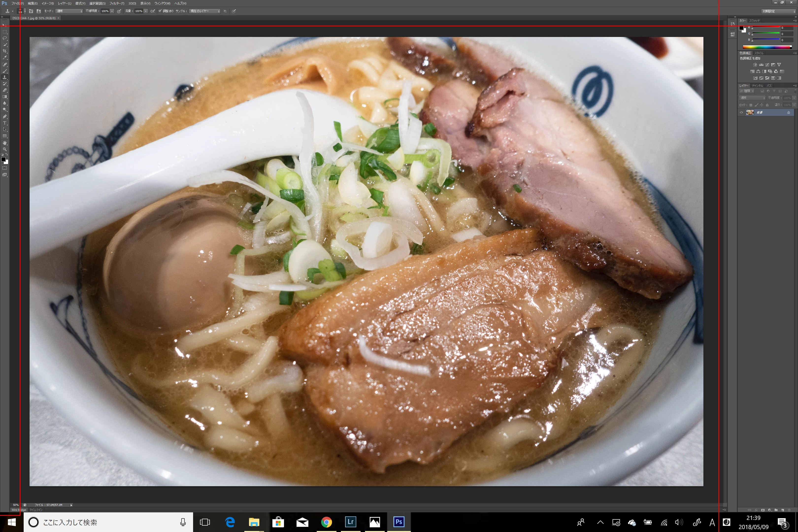Hide the 背景 layer with eye icon
Viewport: 798px width, 532px height.
[x=741, y=112]
